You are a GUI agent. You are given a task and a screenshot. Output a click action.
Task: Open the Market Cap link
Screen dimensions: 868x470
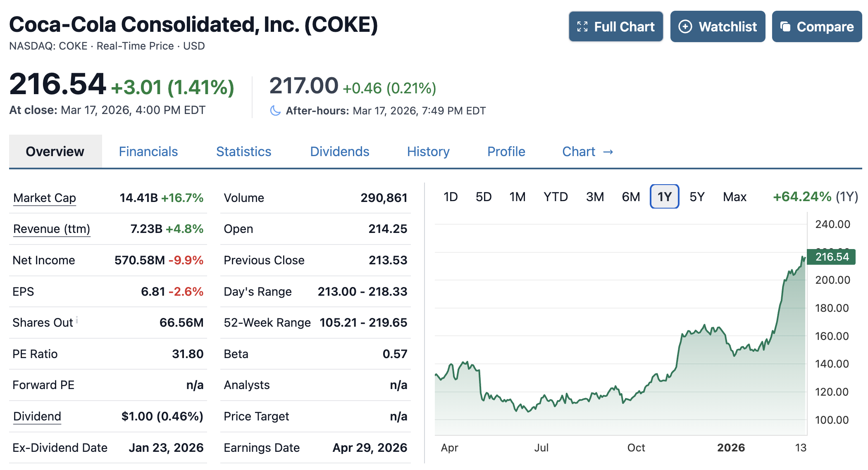point(45,198)
